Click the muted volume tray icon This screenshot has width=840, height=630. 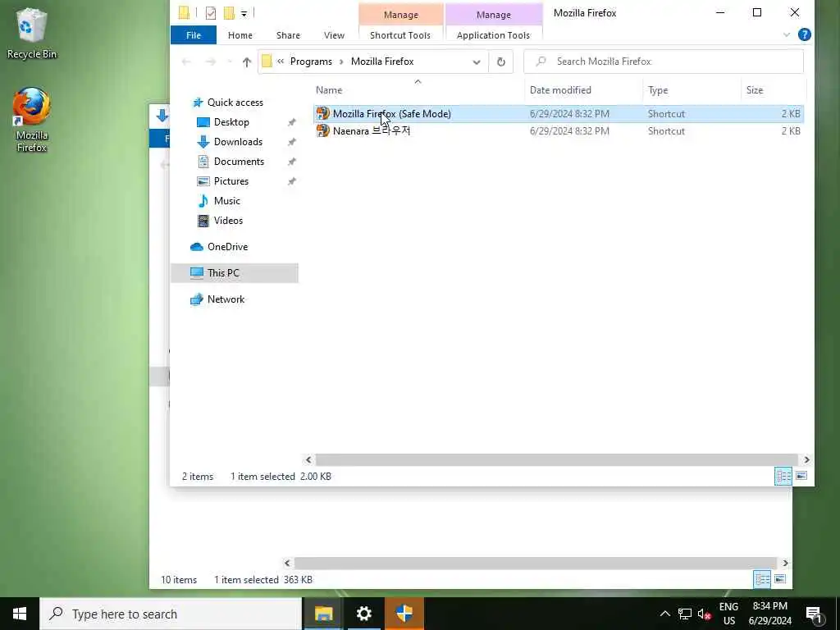[704, 614]
